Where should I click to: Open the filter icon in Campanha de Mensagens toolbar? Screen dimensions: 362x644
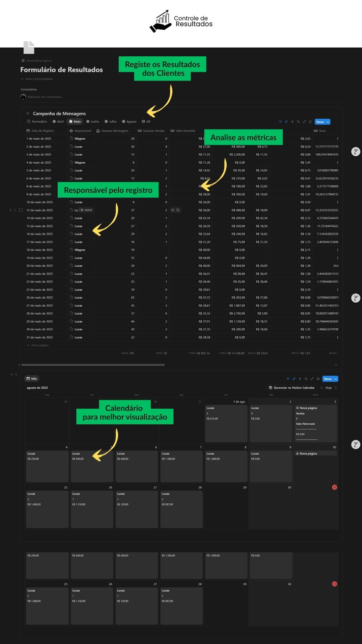pyautogui.click(x=280, y=122)
